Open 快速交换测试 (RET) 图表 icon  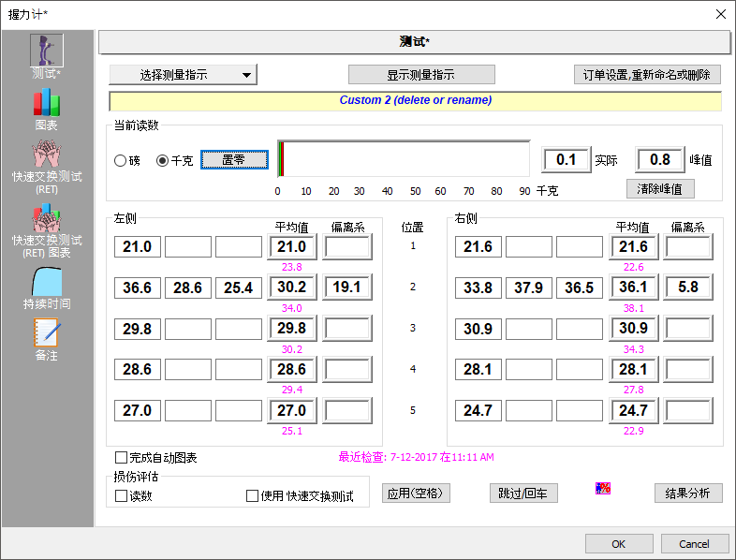[47, 217]
